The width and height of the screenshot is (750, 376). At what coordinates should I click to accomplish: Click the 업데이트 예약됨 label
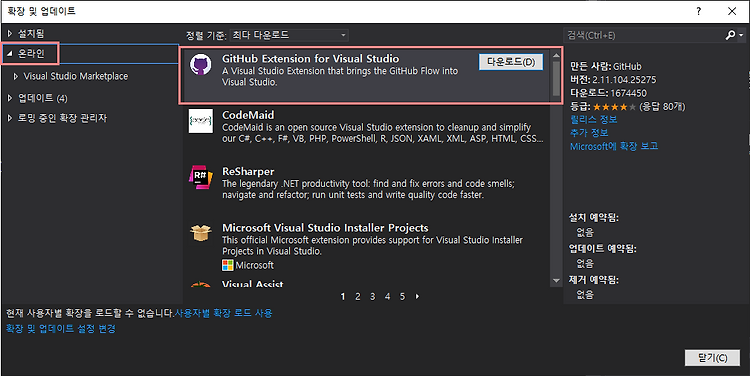[602, 249]
